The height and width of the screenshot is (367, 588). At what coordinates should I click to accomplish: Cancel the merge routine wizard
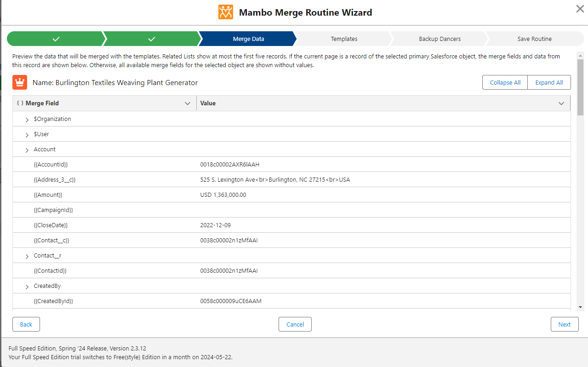(x=295, y=324)
